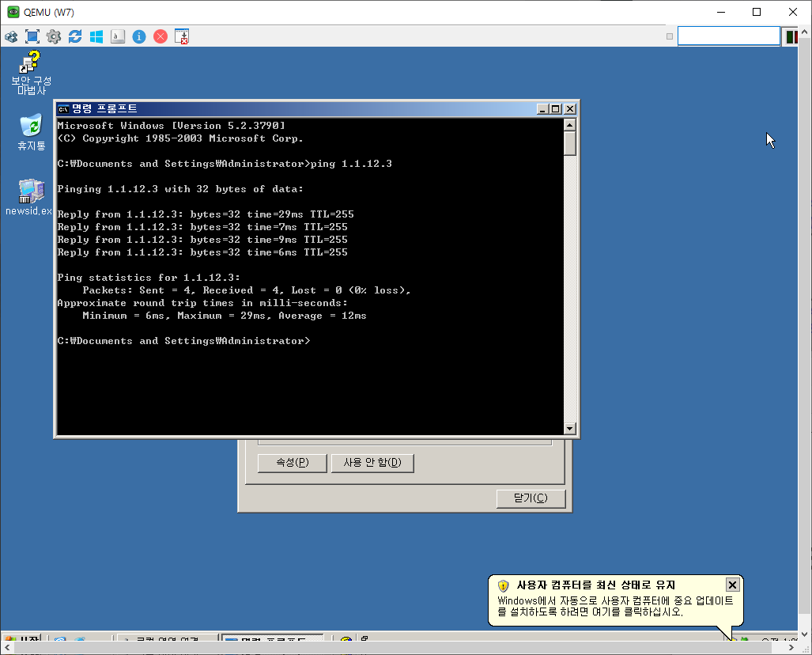This screenshot has width=812, height=655.
Task: Click command prompt scrollbar down arrow
Action: coord(569,429)
